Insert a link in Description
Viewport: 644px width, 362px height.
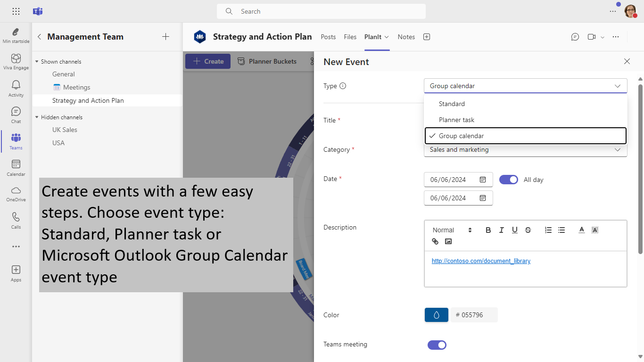coord(435,241)
